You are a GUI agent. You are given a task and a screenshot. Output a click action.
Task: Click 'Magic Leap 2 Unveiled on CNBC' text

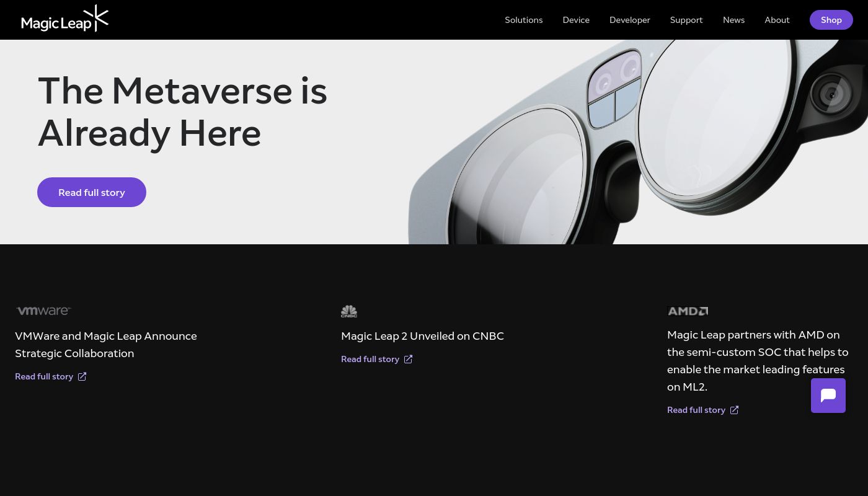(x=422, y=335)
